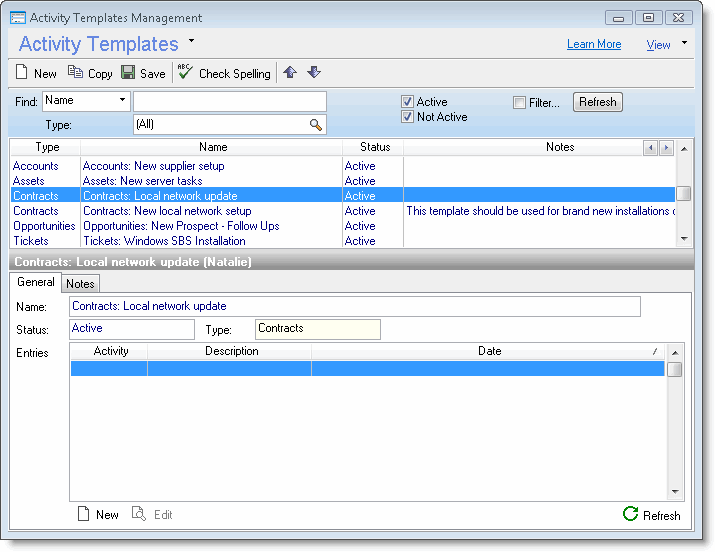Click the magnifier icon in the Type field
715x552 pixels.
tap(316, 125)
